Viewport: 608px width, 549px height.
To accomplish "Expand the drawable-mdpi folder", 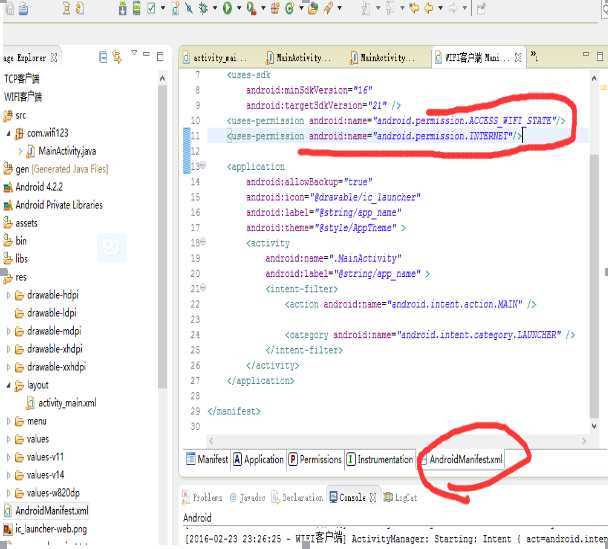I will click(x=9, y=331).
